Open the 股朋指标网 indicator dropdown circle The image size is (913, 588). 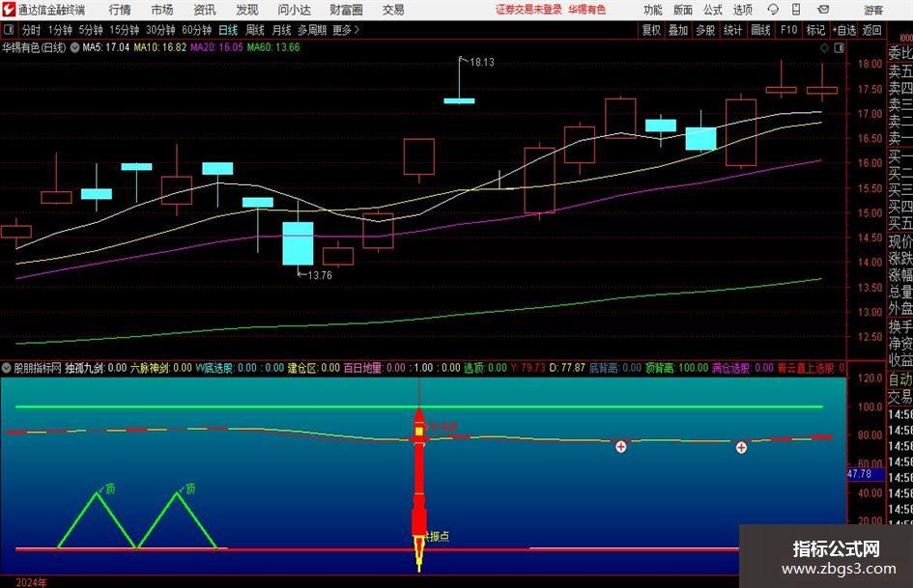pos(7,368)
